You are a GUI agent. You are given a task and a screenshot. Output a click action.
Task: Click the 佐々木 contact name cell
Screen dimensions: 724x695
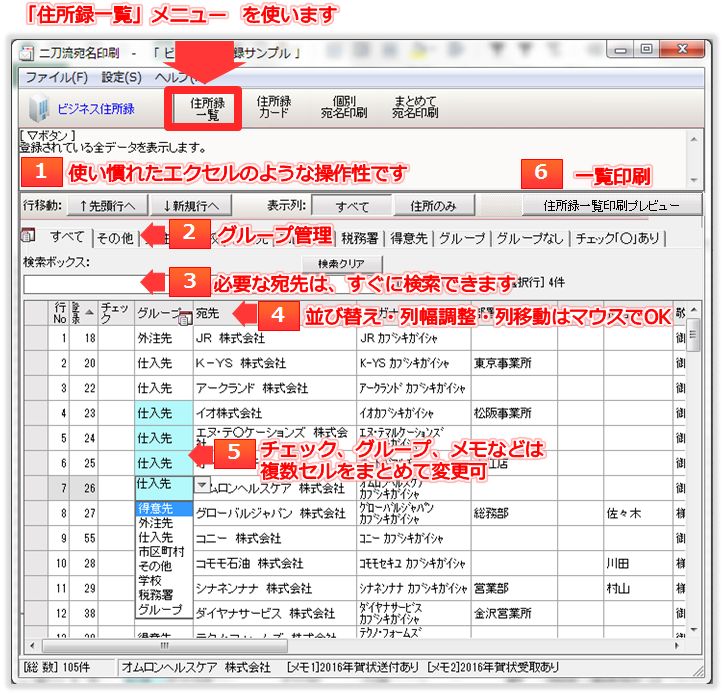638,513
